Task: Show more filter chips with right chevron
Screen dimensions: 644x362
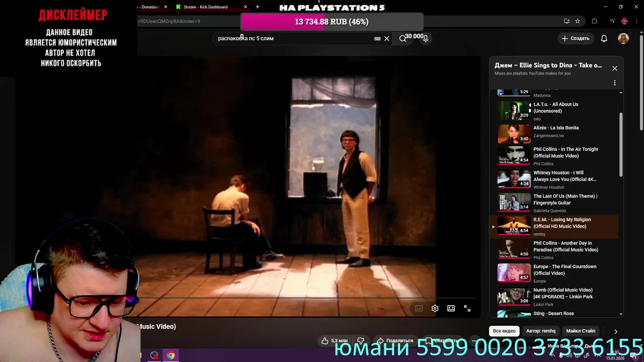Action: (x=615, y=331)
